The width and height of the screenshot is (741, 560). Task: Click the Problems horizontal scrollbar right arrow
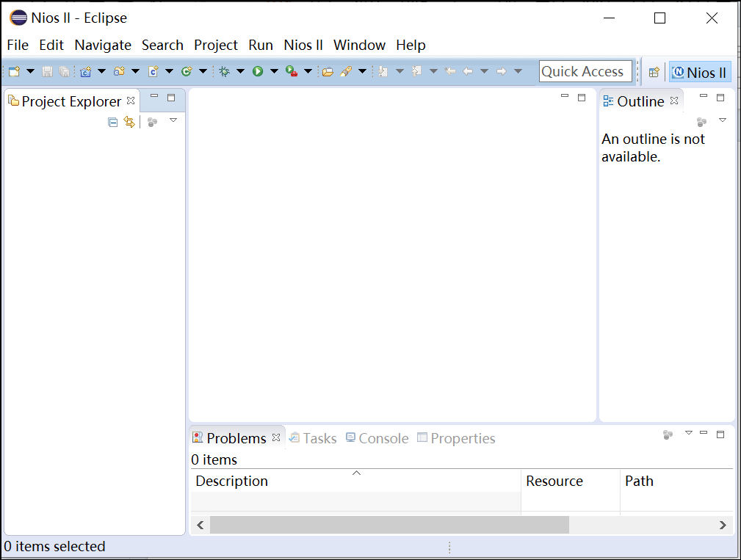pos(723,525)
